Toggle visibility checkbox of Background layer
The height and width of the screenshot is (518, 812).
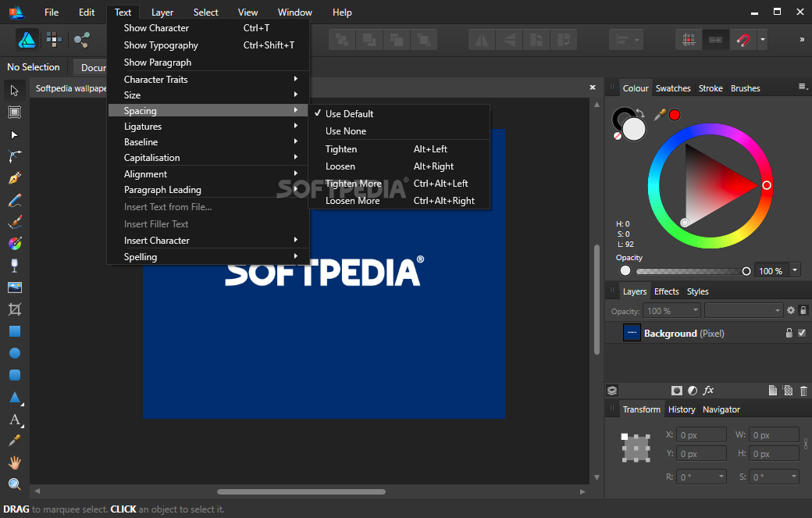coord(802,333)
